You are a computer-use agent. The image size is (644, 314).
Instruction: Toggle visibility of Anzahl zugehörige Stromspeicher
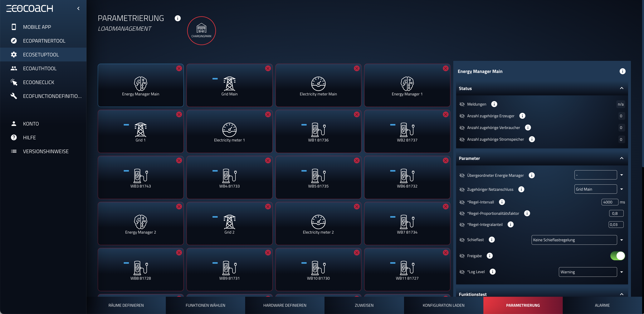(x=462, y=139)
